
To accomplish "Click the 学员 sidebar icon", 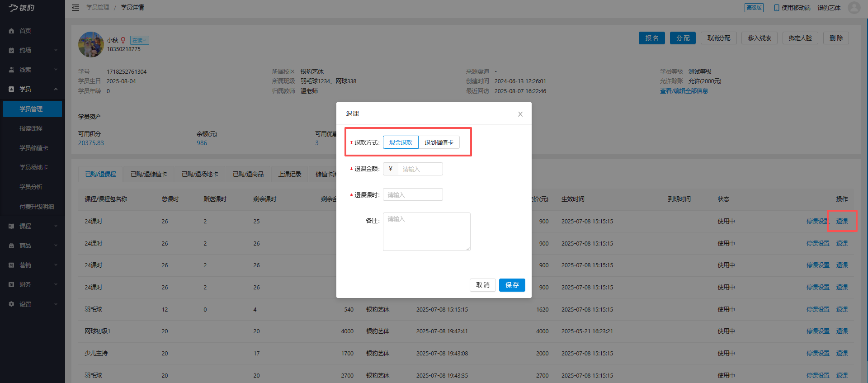I will tap(11, 89).
